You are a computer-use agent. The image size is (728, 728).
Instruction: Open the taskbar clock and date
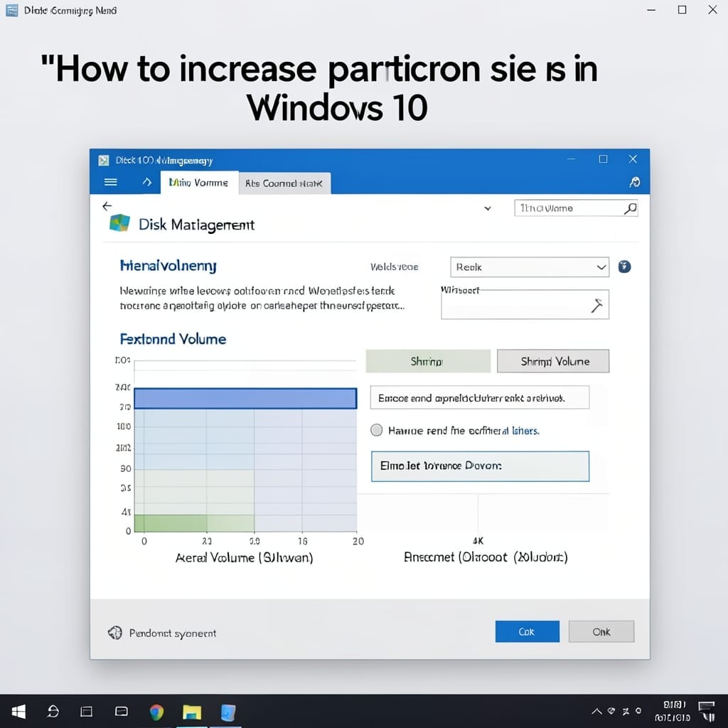click(x=673, y=711)
